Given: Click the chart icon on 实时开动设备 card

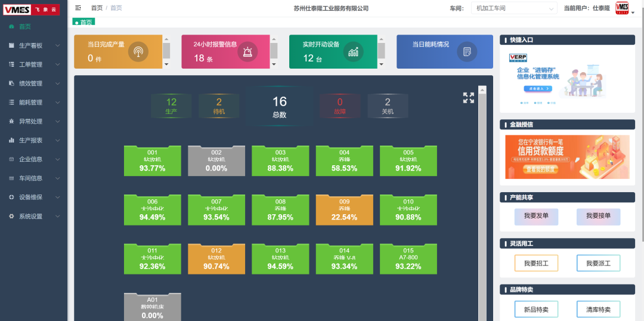Looking at the screenshot, I should 353,52.
